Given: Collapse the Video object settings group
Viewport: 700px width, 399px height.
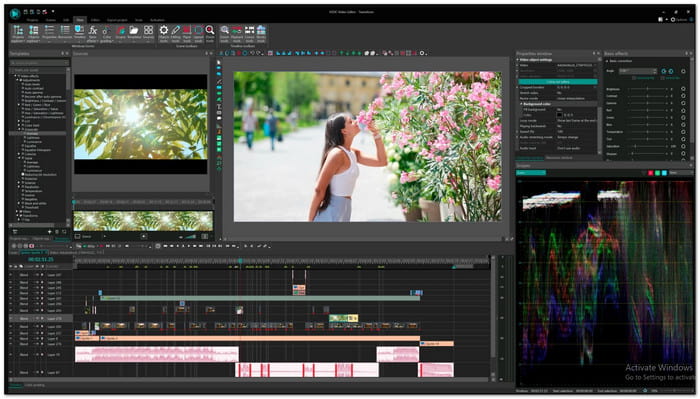Looking at the screenshot, I should pos(518,60).
